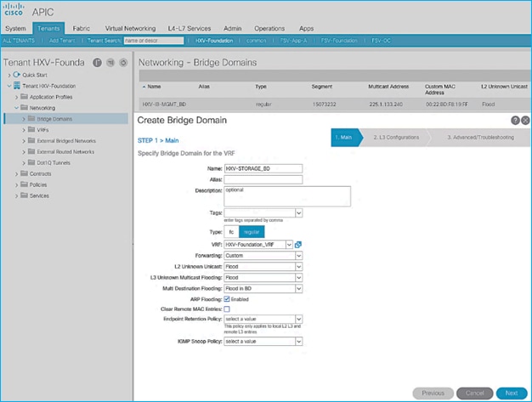Click the External Routed Networks folder icon
532x402 pixels.
coord(31,151)
